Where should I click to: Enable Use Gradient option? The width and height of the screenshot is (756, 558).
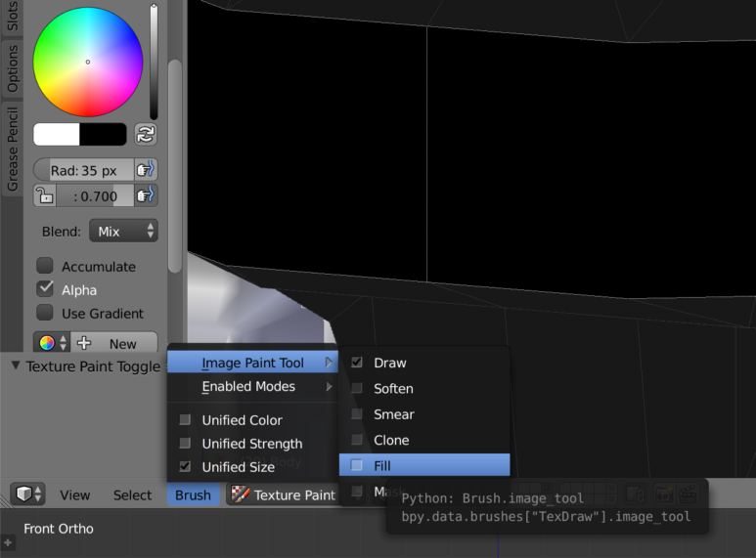point(45,313)
